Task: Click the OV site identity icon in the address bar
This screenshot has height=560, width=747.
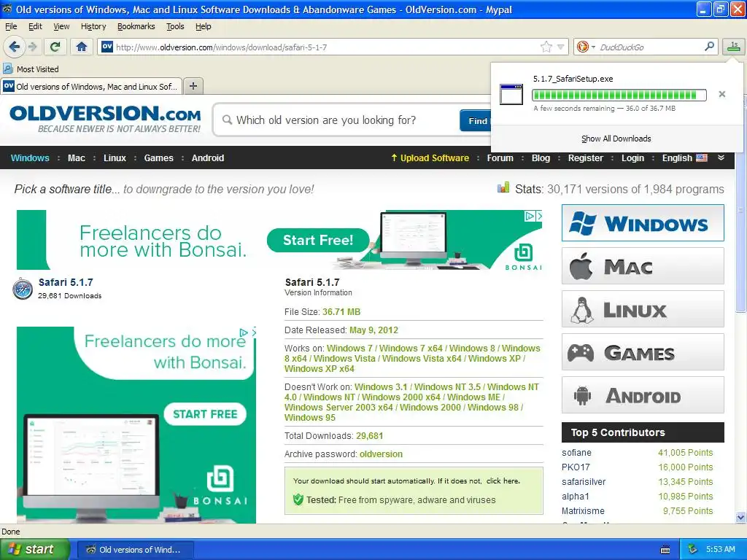Action: tap(107, 47)
